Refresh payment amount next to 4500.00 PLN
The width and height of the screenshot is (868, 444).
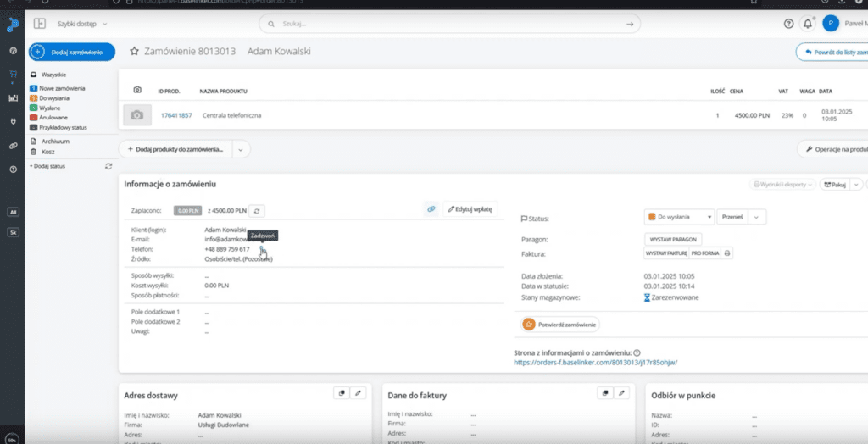pos(259,209)
